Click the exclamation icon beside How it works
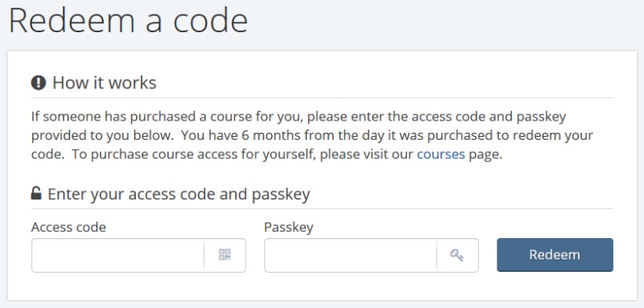Viewport: 644px width, 308px height. (x=39, y=83)
